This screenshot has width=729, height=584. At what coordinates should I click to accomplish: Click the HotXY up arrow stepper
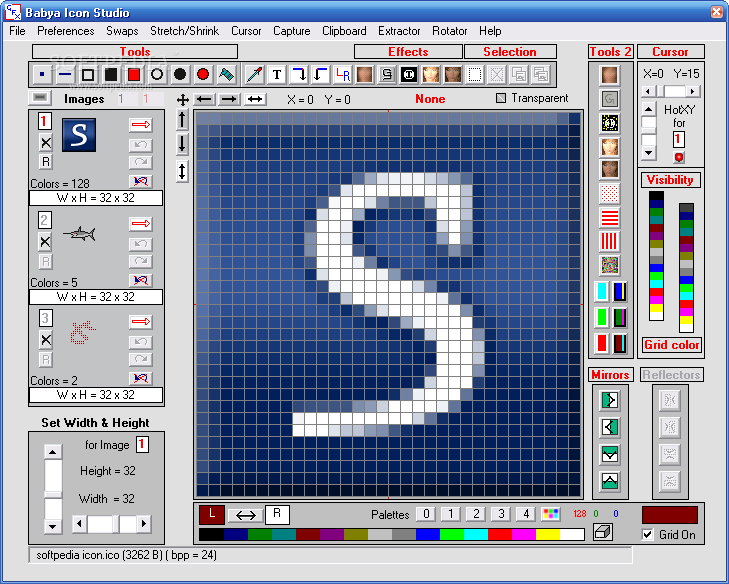649,110
